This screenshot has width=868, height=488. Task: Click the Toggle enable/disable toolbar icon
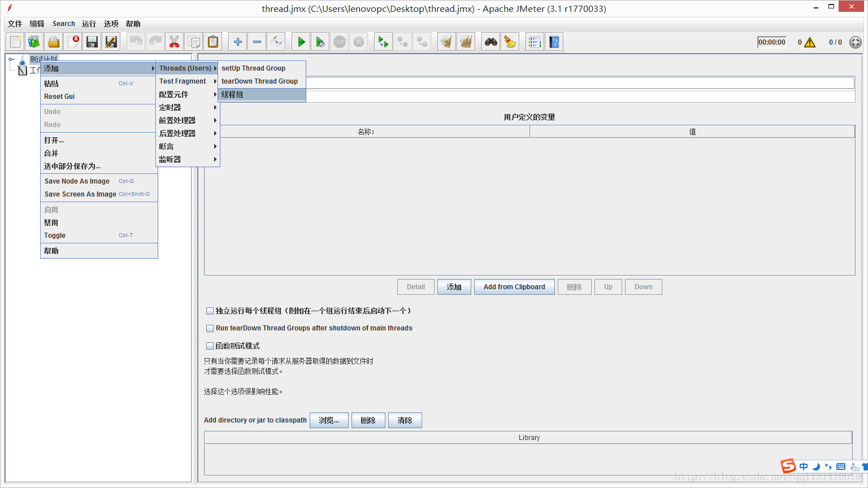[276, 42]
